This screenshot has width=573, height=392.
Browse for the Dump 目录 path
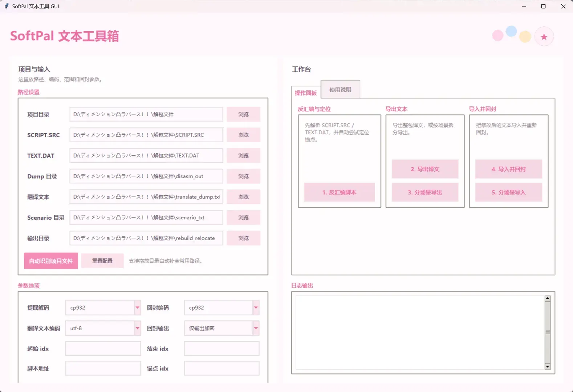click(243, 176)
